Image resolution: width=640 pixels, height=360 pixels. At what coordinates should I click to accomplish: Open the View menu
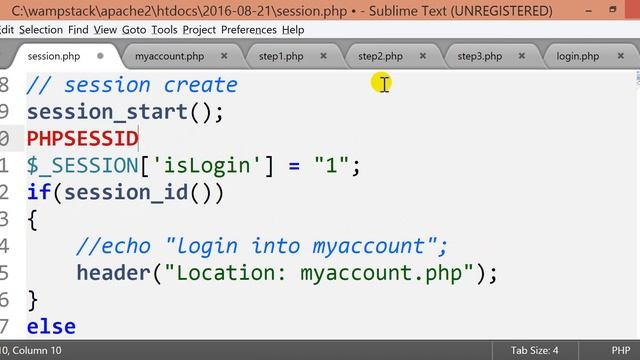pos(105,30)
